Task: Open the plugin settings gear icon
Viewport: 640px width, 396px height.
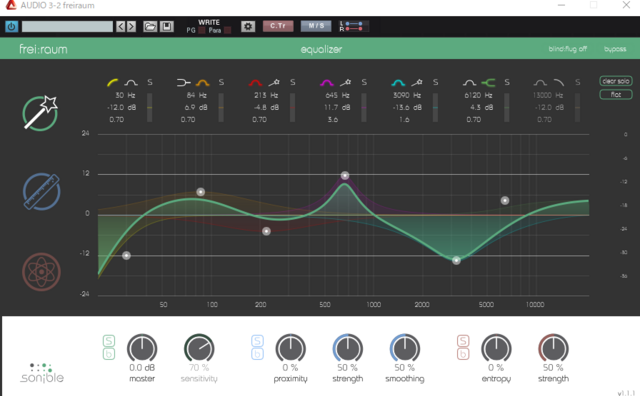Action: click(248, 27)
